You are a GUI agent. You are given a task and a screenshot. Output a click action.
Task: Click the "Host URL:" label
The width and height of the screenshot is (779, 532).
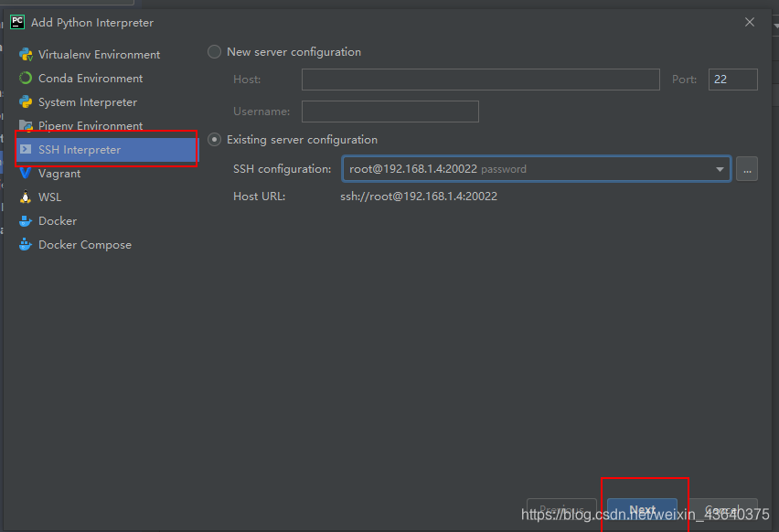(x=259, y=197)
